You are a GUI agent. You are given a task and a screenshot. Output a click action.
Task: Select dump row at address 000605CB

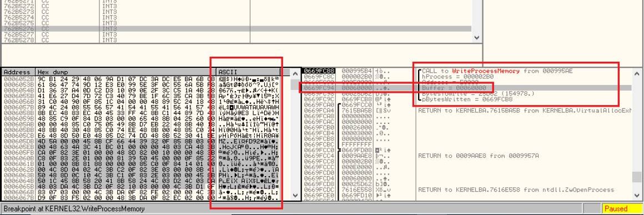click(141, 135)
